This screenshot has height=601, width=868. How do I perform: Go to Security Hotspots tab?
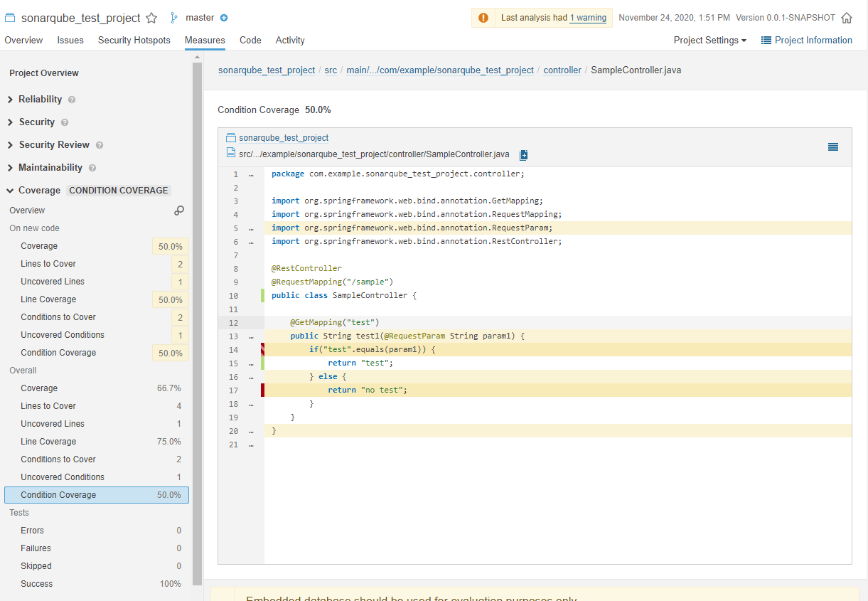(134, 41)
